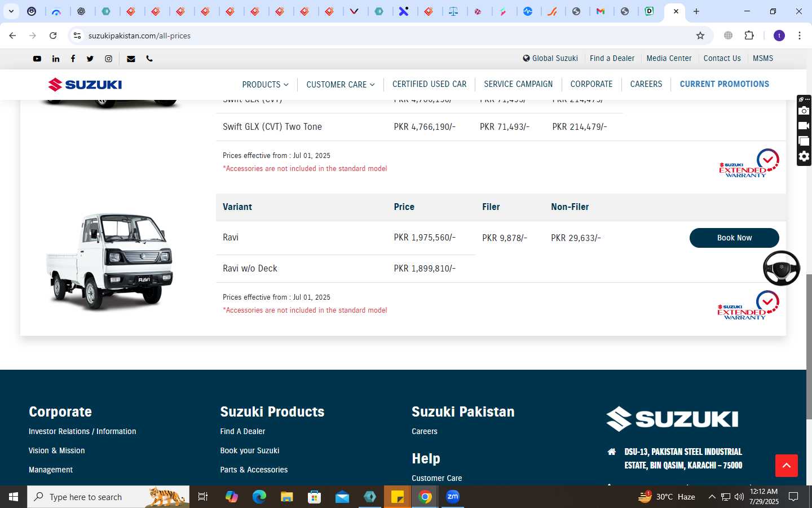This screenshot has width=812, height=508.
Task: Click the steering wheel floating icon
Action: click(x=782, y=268)
